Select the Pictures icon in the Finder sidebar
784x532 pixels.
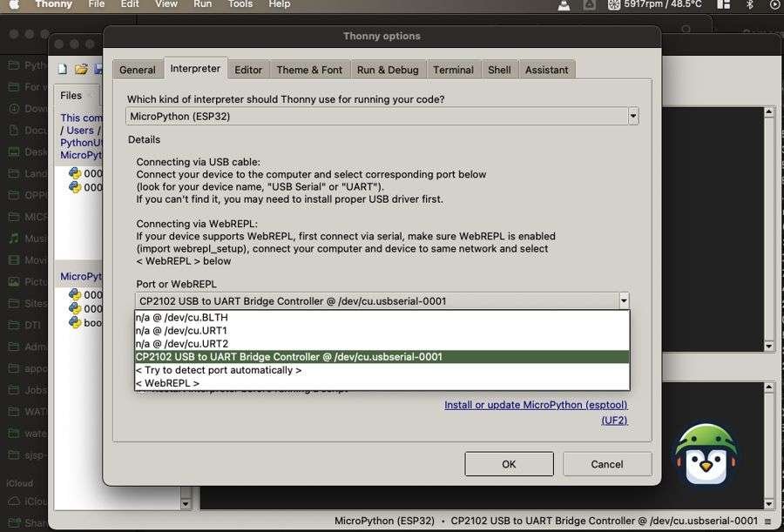(x=15, y=281)
